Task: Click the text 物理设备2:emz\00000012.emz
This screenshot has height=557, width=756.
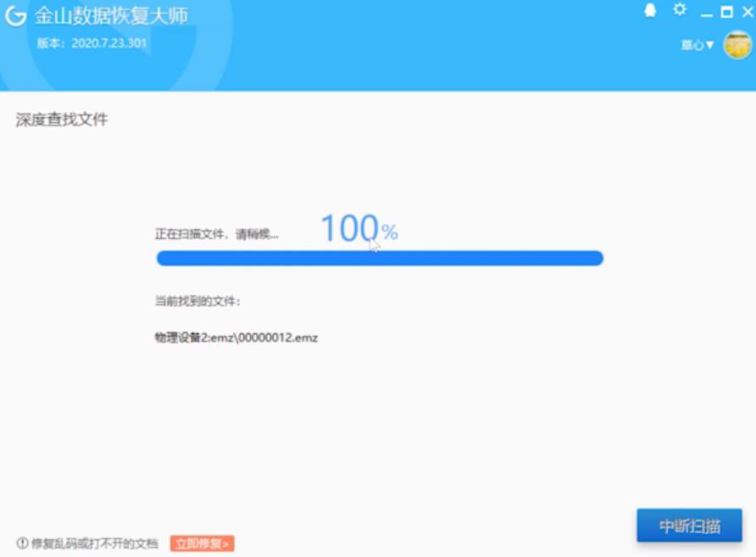Action: click(x=236, y=337)
